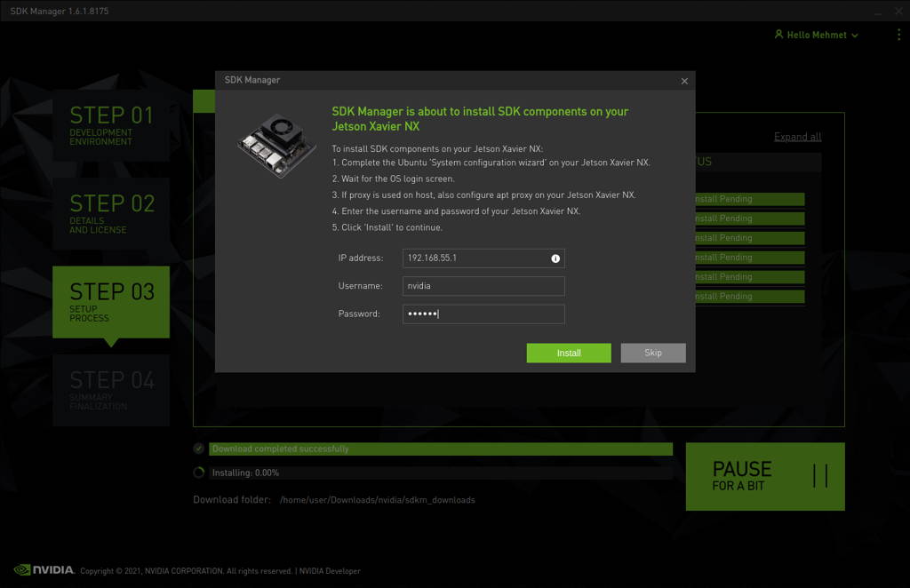Click the IP address info icon
Screen dimensions: 910x588
pyautogui.click(x=555, y=258)
